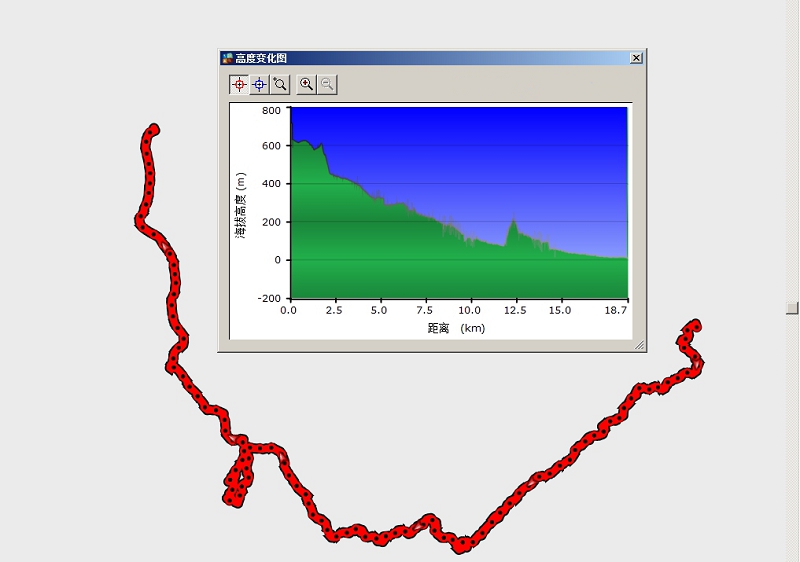The image size is (800, 562).
Task: Click the peak near 12.5 km on chart
Action: tap(513, 219)
